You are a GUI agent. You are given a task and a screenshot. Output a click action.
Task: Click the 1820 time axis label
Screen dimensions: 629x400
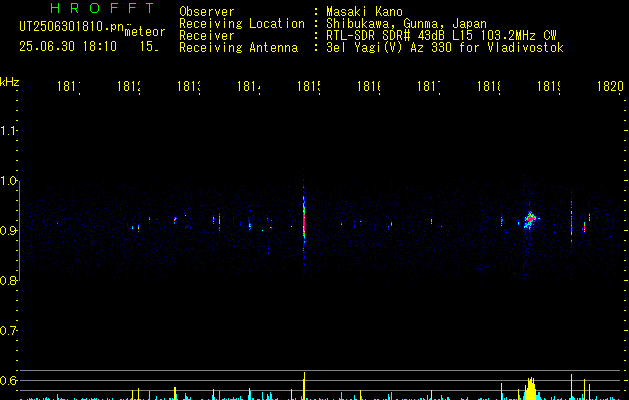610,86
